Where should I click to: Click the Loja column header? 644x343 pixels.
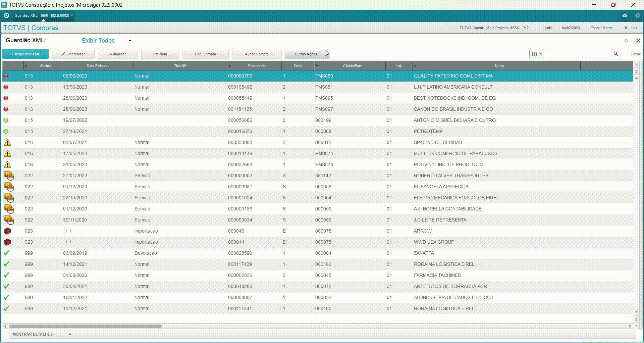pos(399,66)
